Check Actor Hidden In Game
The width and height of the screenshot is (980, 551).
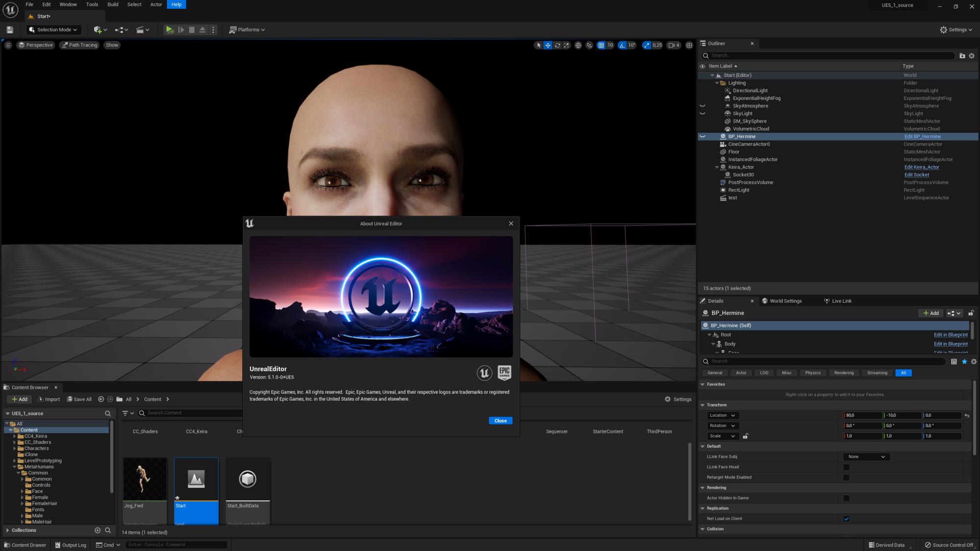(x=846, y=498)
